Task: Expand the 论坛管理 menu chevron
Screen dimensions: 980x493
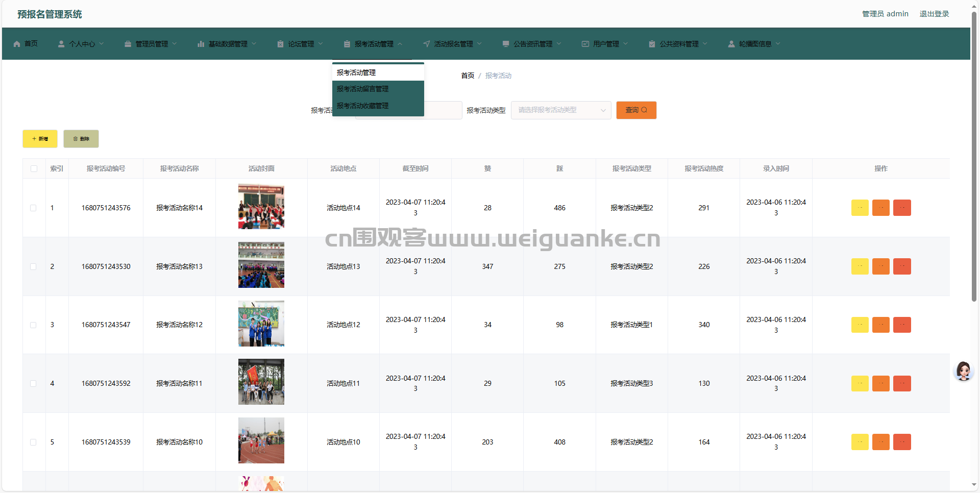Action: (321, 44)
